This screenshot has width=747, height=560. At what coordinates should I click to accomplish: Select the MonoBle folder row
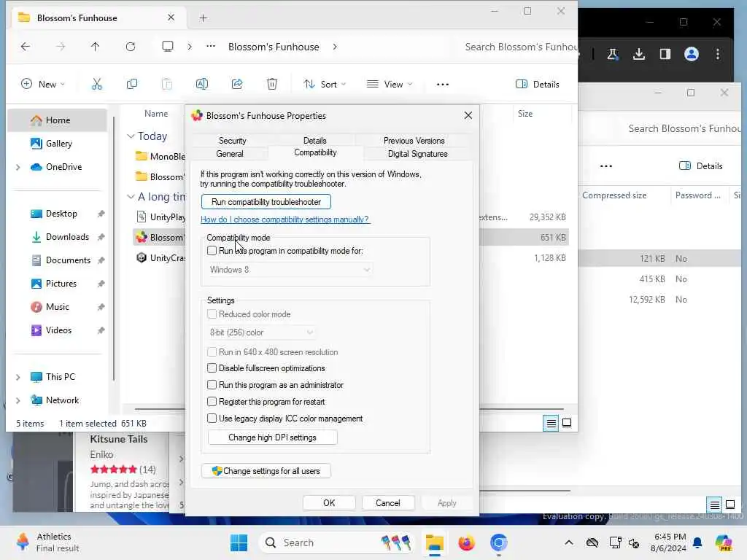pos(160,156)
